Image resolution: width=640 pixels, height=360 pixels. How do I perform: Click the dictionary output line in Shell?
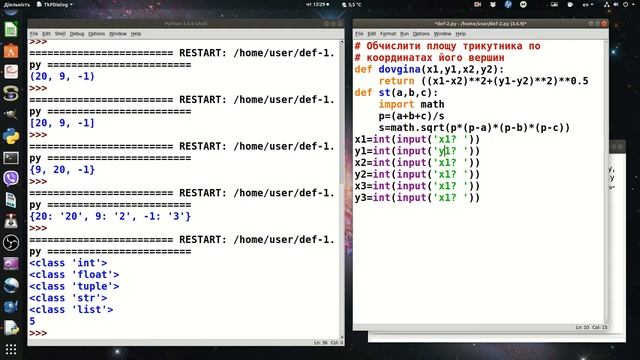click(110, 216)
